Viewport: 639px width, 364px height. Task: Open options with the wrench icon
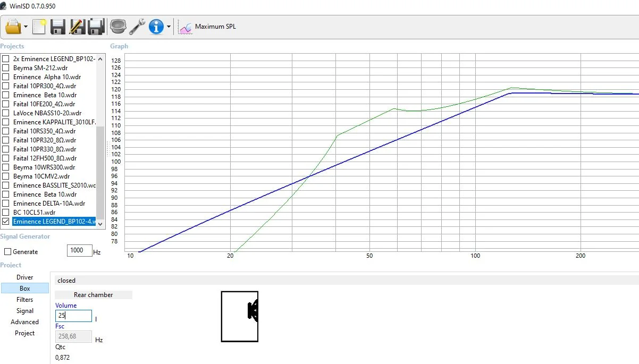(137, 26)
